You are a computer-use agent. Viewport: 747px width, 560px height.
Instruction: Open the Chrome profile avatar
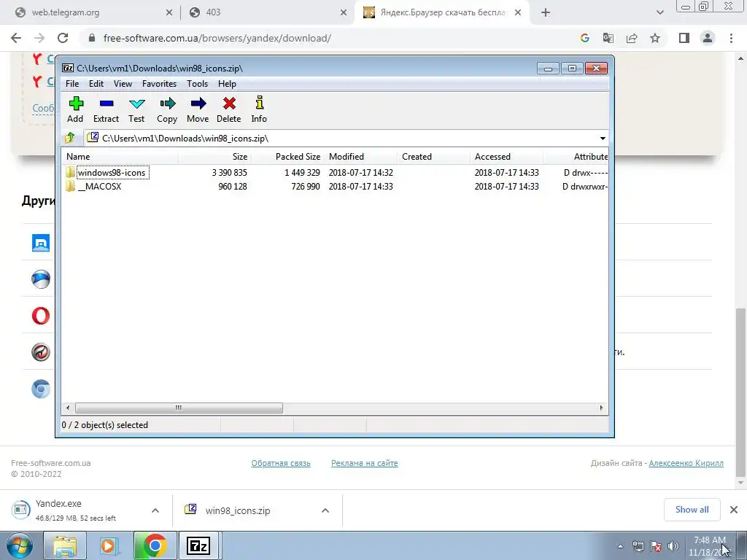tap(708, 38)
